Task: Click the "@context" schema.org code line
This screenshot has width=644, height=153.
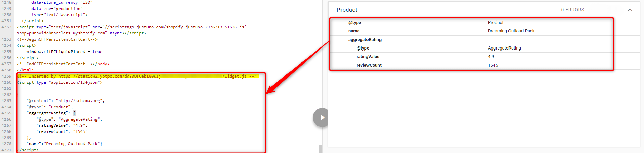Action: point(66,101)
